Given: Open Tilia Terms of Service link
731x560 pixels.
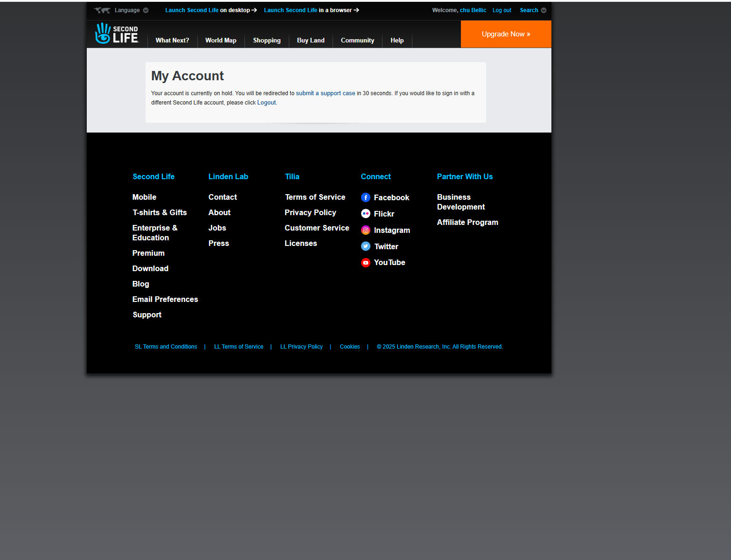Looking at the screenshot, I should point(315,197).
